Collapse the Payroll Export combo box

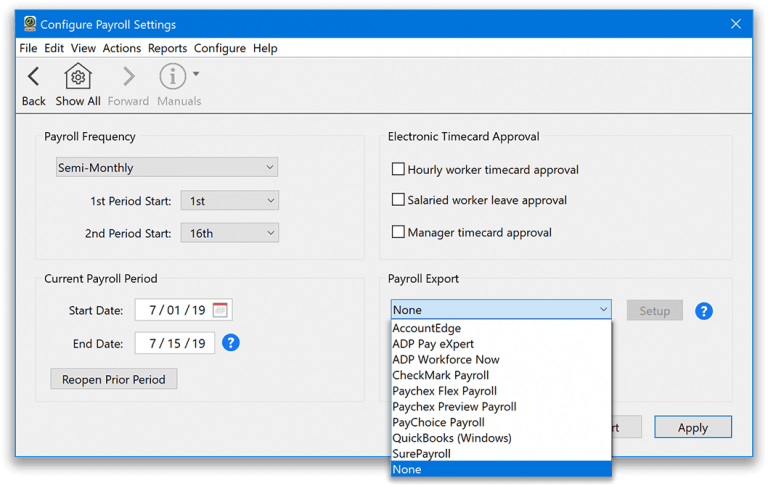[501, 310]
